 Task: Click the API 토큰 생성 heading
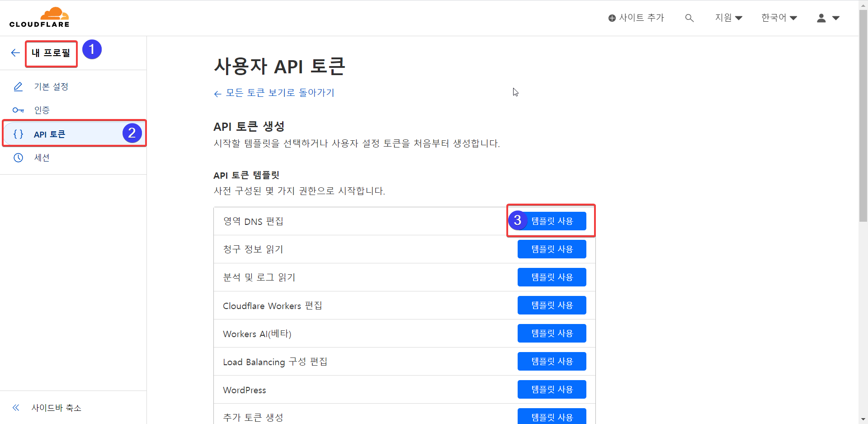pos(249,127)
